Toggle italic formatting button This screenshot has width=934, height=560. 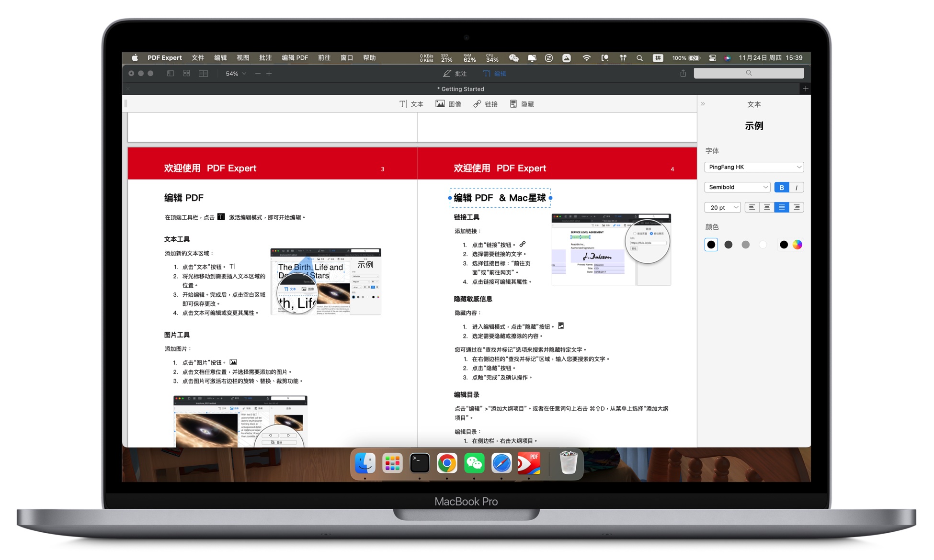[x=796, y=187]
